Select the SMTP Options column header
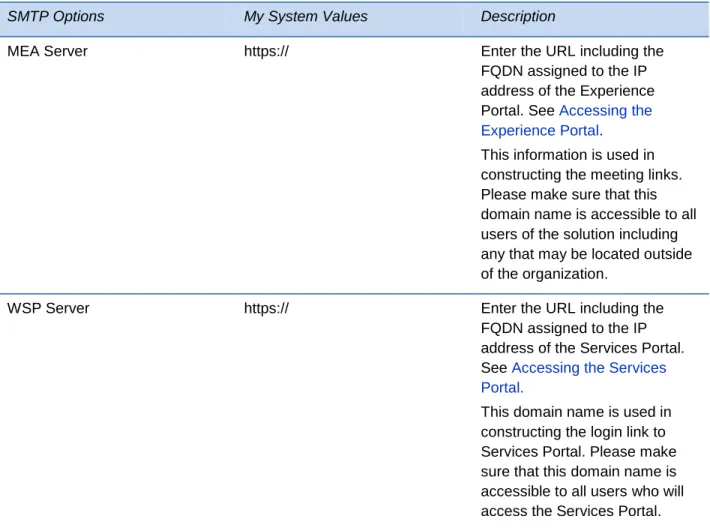Screen dimensions: 710x528 click(x=56, y=17)
